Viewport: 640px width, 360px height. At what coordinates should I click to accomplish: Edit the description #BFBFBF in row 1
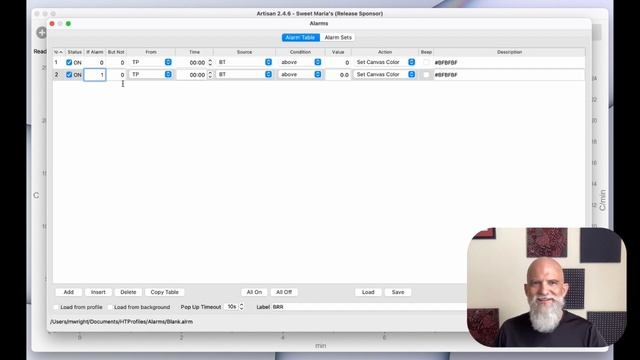click(509, 62)
